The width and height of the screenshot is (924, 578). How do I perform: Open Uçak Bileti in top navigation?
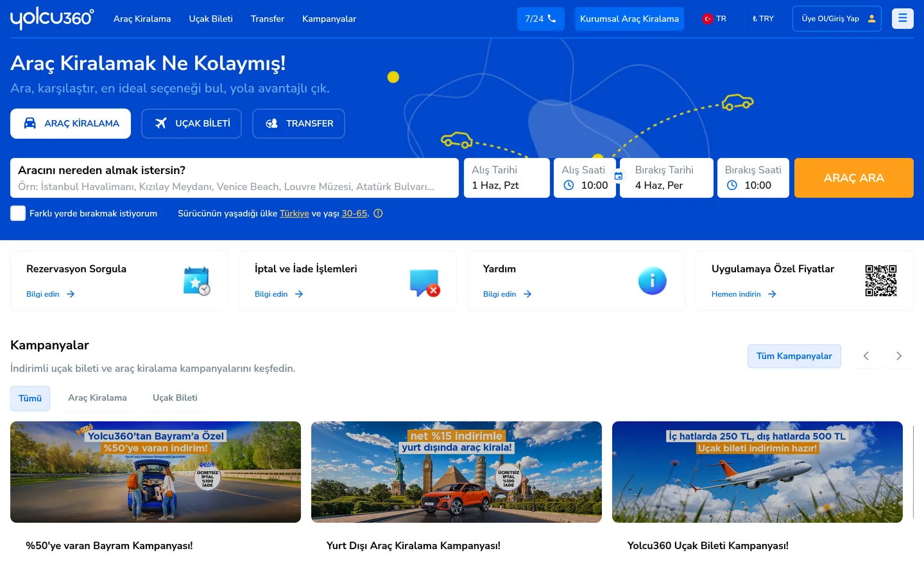[x=211, y=19]
